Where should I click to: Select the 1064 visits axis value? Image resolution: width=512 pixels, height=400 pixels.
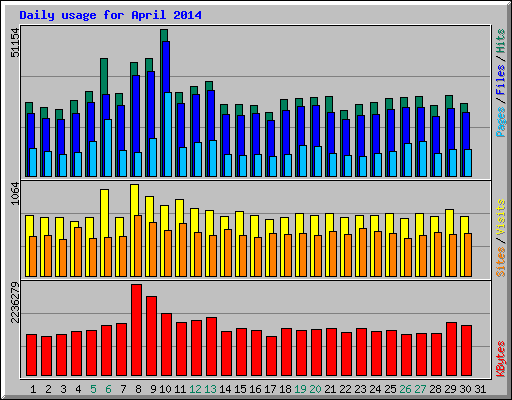tap(15, 193)
